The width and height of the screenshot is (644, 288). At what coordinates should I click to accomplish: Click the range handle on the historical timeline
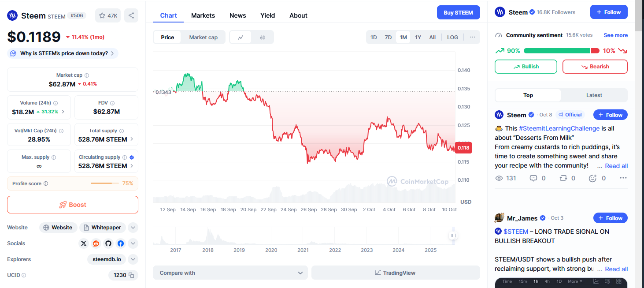453,236
